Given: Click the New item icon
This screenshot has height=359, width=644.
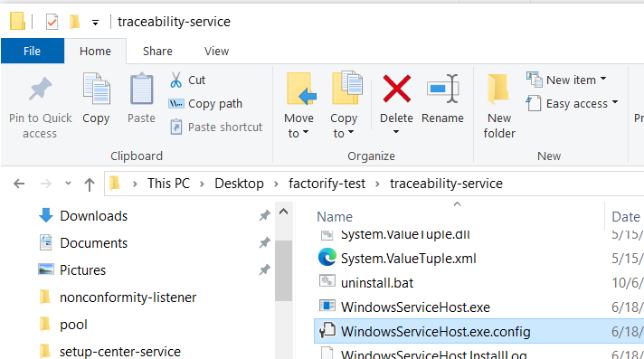Looking at the screenshot, I should pyautogui.click(x=535, y=80).
